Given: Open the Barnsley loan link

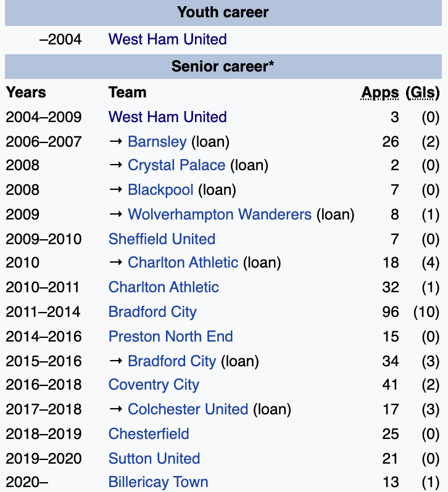Looking at the screenshot, I should [157, 142].
